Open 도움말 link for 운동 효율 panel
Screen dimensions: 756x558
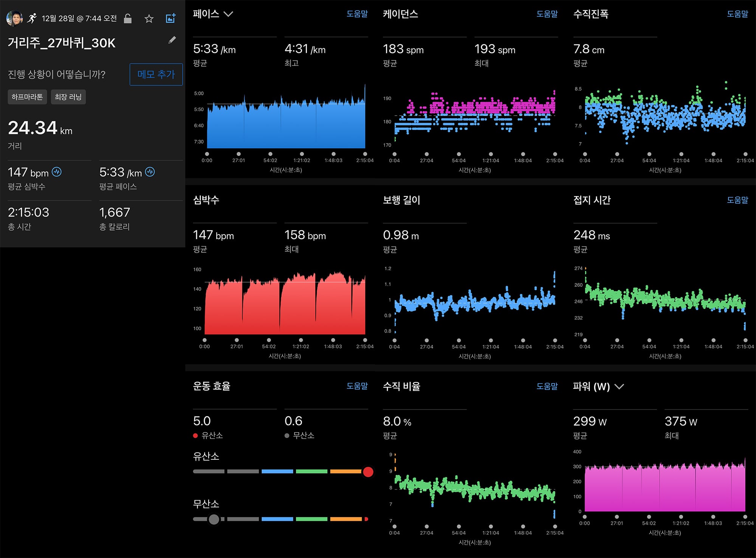(357, 386)
